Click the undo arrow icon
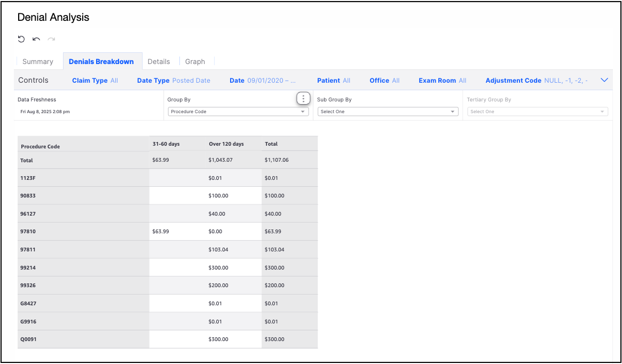The width and height of the screenshot is (622, 364). [36, 39]
